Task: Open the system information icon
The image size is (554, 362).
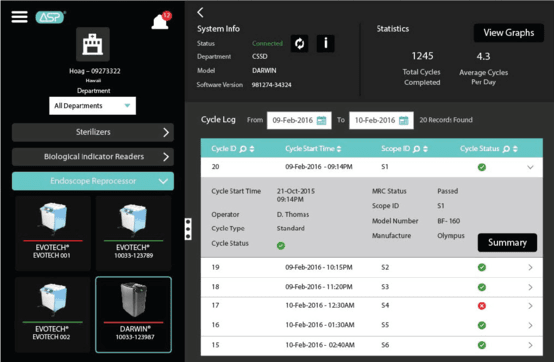Action: [325, 43]
